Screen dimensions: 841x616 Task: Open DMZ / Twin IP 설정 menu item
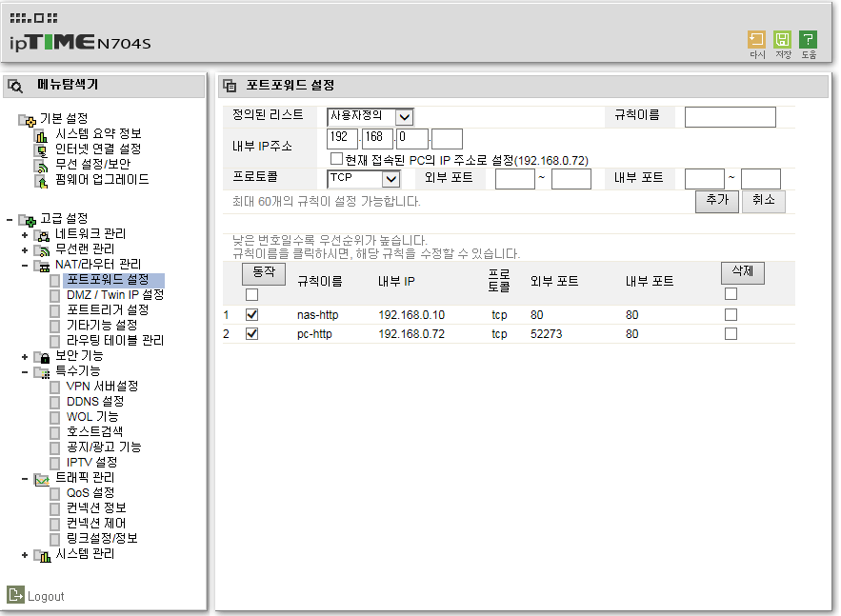115,295
